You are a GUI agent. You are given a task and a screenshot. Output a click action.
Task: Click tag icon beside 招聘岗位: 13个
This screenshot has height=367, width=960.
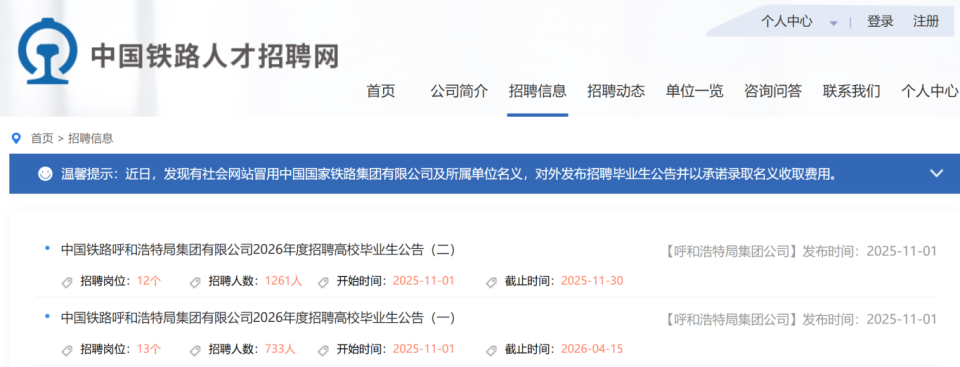tap(68, 350)
